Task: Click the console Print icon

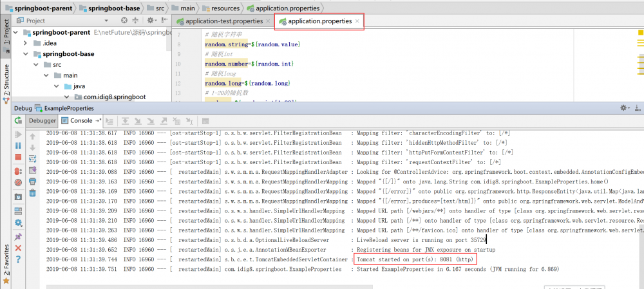Action: point(32,182)
